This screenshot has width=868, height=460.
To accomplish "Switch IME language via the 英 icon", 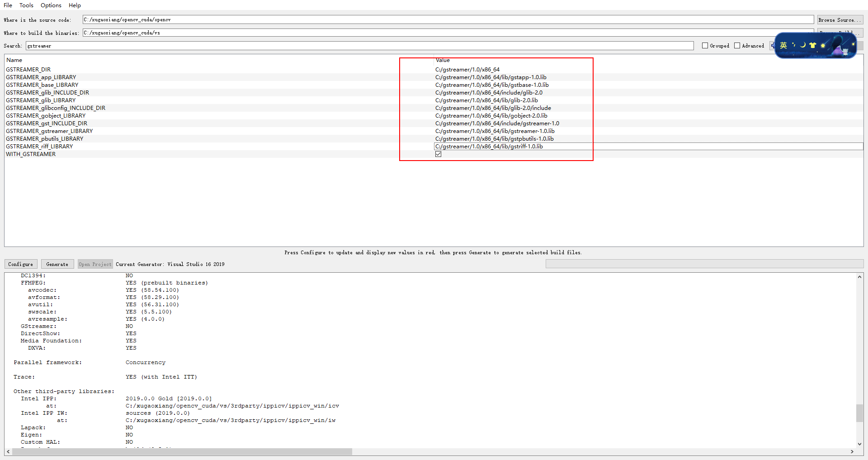I will point(783,45).
